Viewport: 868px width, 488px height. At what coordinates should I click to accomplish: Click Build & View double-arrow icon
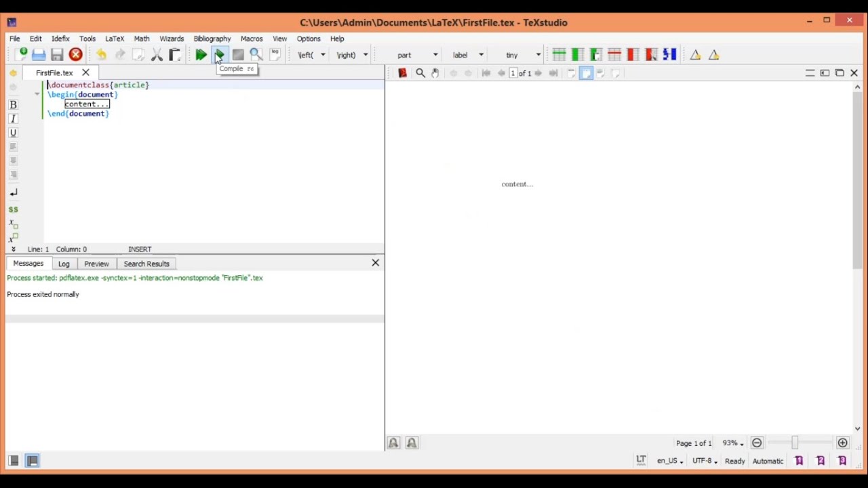point(201,55)
